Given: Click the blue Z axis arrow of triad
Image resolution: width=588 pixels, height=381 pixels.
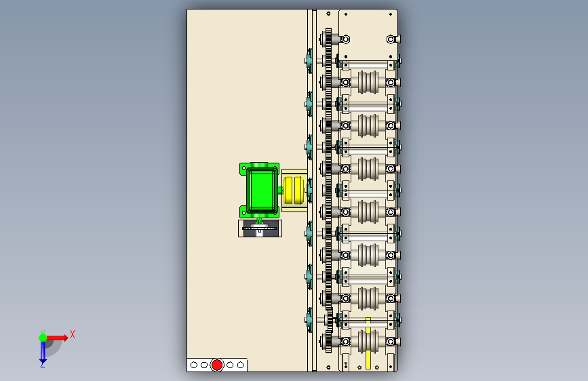Looking at the screenshot, I should [x=43, y=353].
